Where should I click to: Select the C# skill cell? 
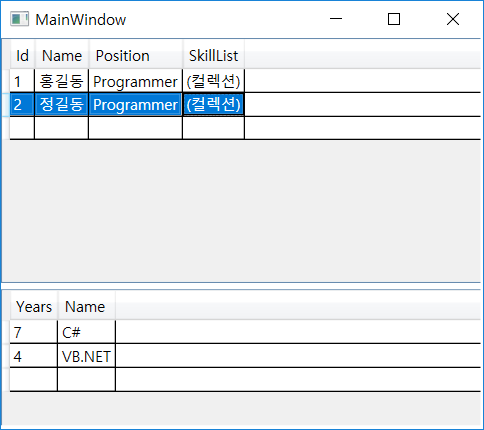point(87,332)
